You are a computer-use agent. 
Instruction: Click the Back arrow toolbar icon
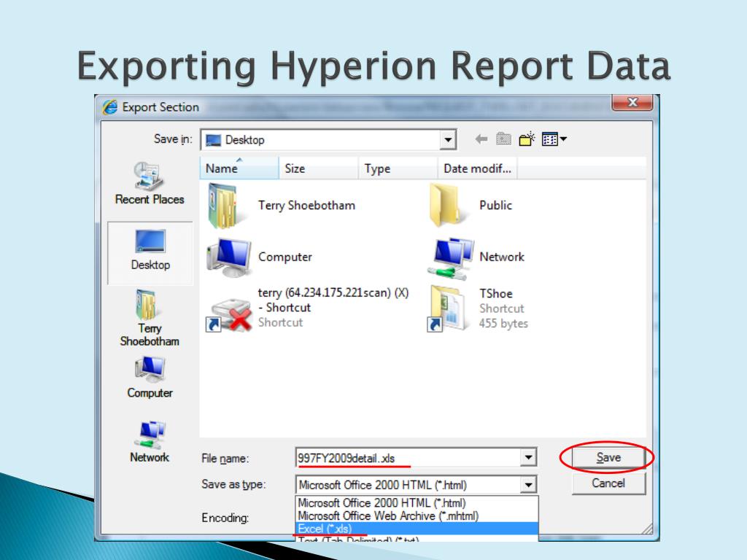click(481, 139)
